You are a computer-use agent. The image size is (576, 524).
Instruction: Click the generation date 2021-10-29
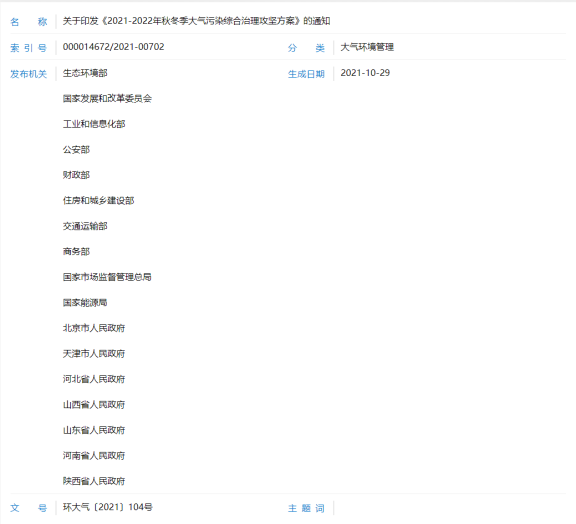365,73
